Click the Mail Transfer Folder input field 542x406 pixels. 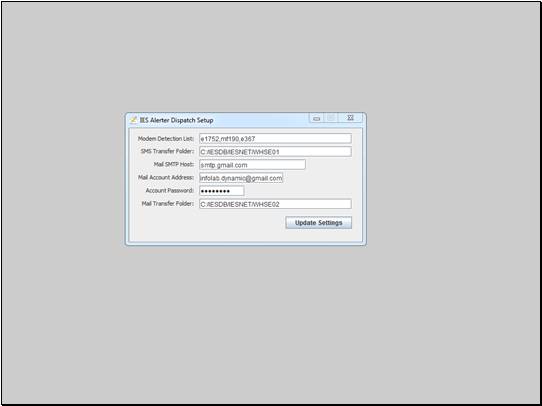click(275, 204)
